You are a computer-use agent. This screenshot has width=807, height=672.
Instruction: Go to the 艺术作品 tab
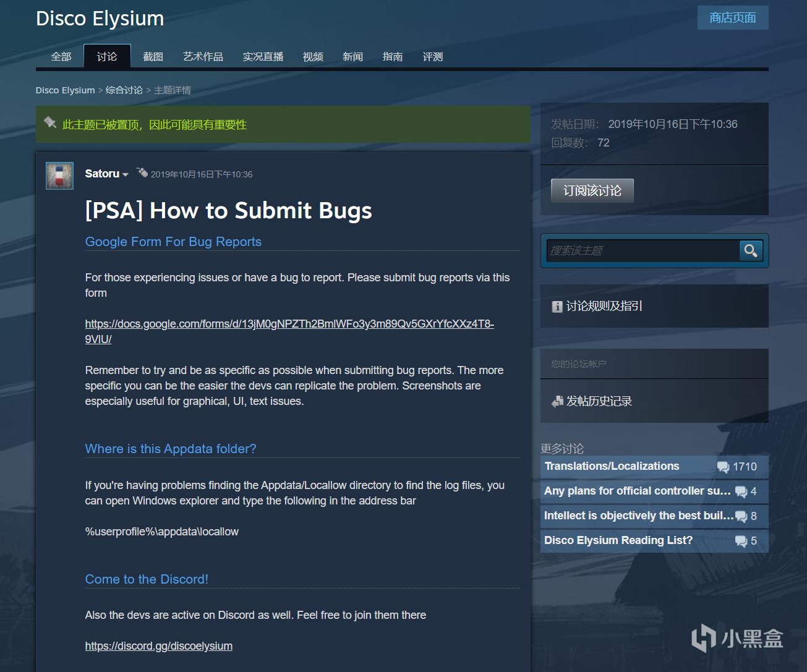point(203,56)
